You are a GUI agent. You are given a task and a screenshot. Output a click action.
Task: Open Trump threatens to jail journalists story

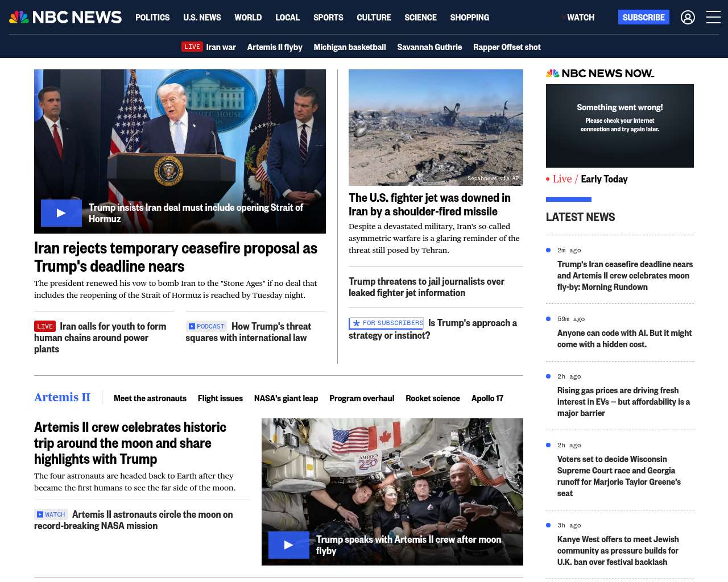pos(427,287)
